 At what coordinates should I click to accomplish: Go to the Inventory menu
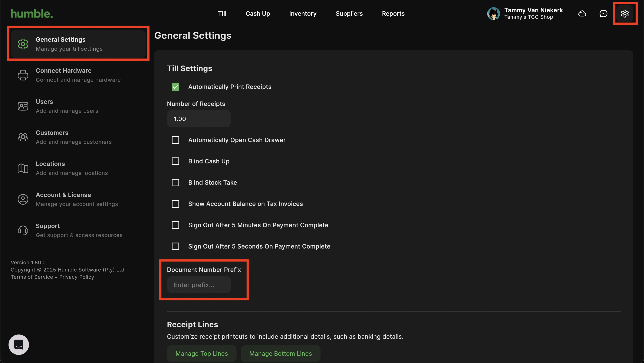point(302,13)
